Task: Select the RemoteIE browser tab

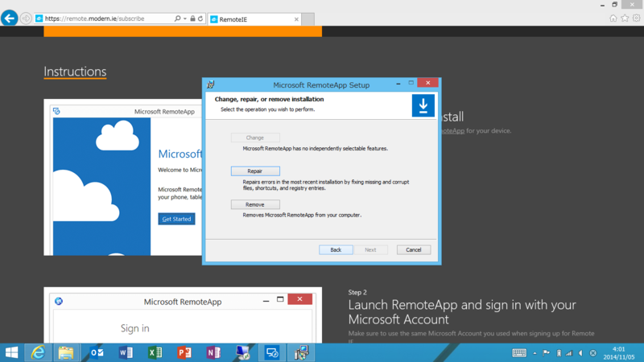Action: tap(253, 19)
